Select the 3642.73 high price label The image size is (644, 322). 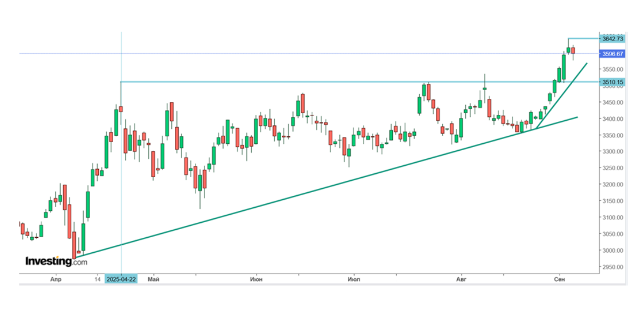(612, 39)
